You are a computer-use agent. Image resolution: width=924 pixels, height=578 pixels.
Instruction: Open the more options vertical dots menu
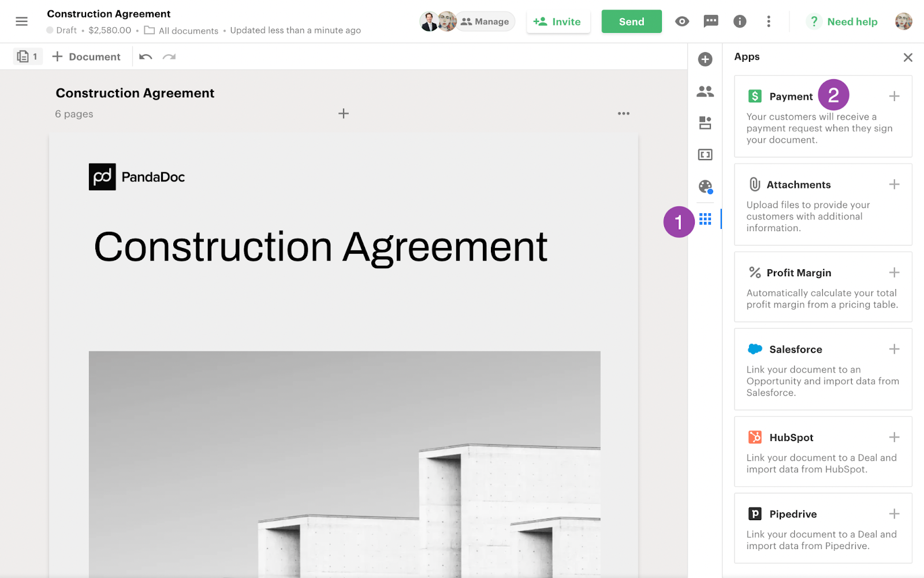coord(769,21)
